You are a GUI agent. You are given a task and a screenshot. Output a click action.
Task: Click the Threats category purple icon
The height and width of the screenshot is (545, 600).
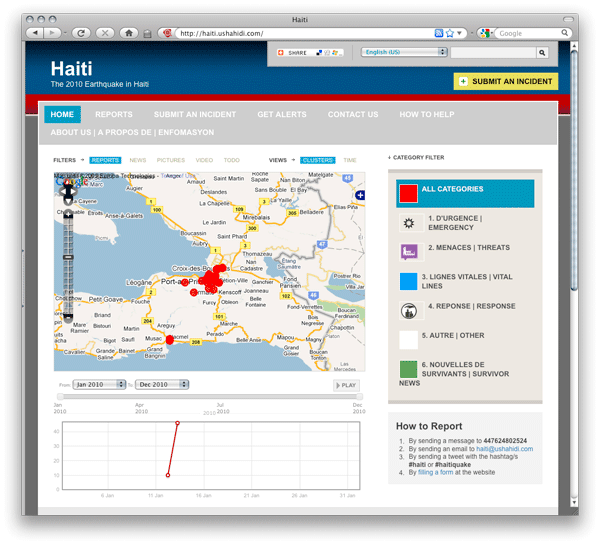(409, 252)
